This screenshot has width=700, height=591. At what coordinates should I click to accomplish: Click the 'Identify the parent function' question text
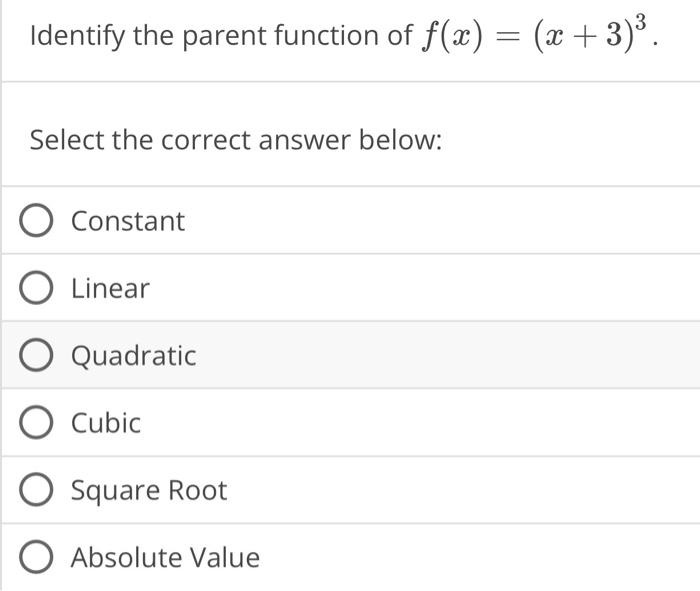coord(221,36)
